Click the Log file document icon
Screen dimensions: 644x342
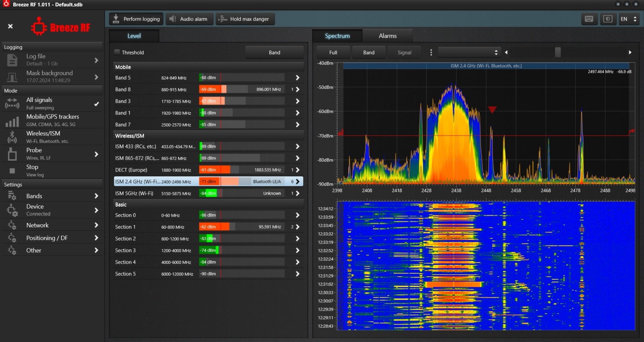pyautogui.click(x=12, y=60)
